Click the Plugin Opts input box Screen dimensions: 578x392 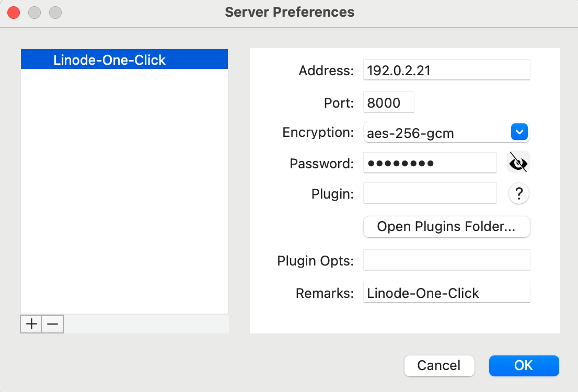[x=447, y=260]
